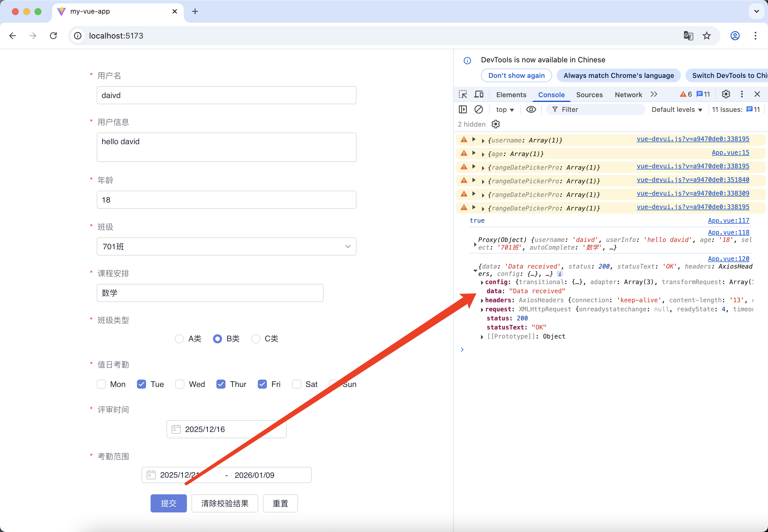
Task: Switch to the Elements tab
Action: click(511, 95)
